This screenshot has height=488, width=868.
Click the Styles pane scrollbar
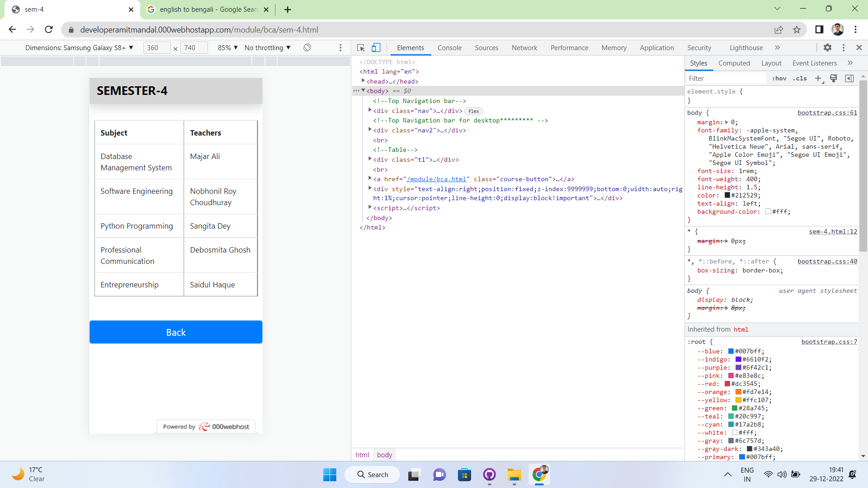[863, 166]
